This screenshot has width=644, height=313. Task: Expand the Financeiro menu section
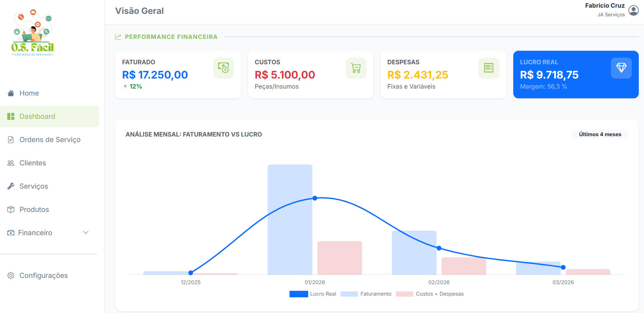click(35, 232)
